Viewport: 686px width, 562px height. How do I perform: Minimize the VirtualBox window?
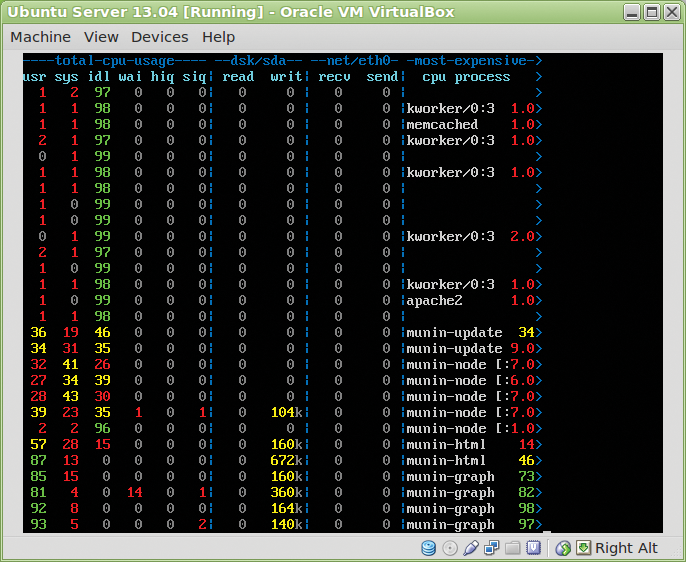tap(630, 13)
